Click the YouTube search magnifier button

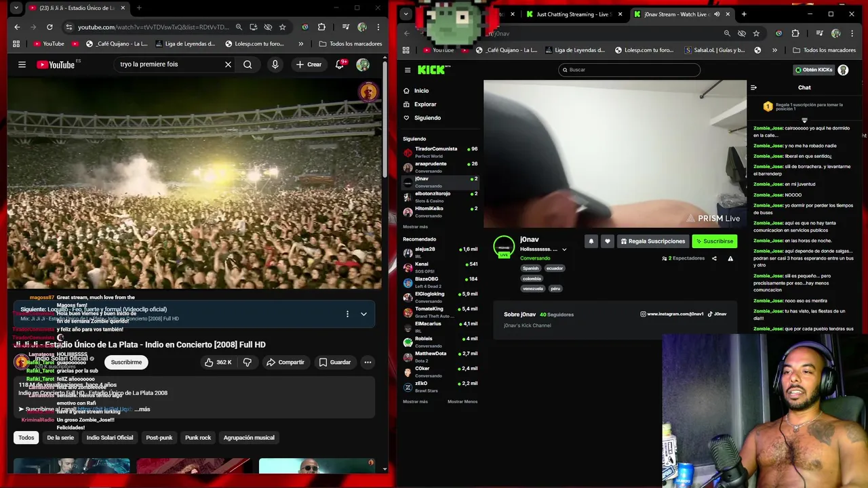coord(248,64)
